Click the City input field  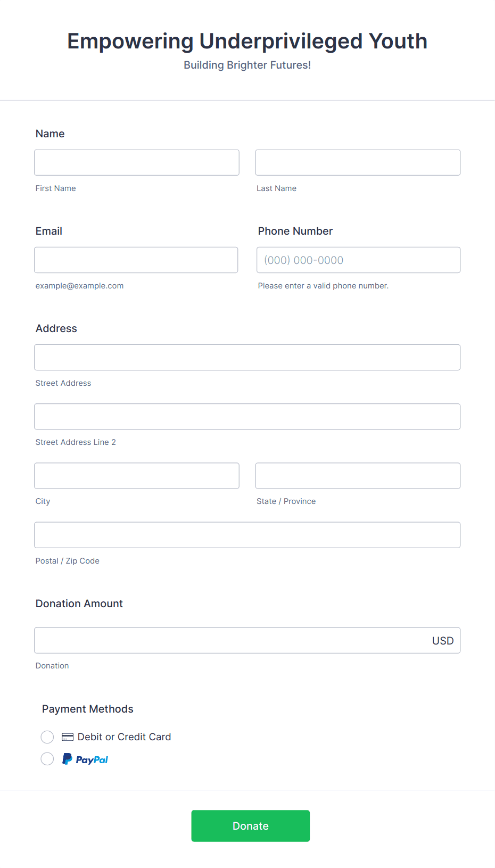click(x=137, y=476)
